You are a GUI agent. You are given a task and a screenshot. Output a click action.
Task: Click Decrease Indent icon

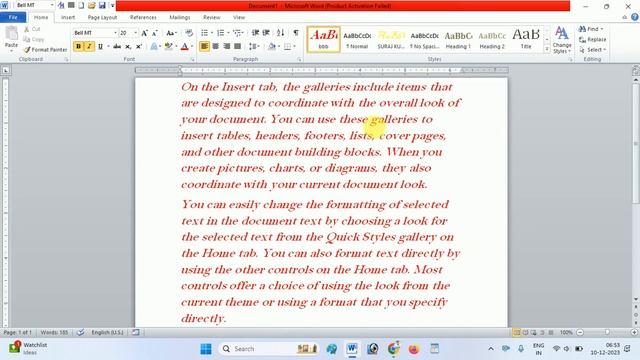tap(256, 33)
